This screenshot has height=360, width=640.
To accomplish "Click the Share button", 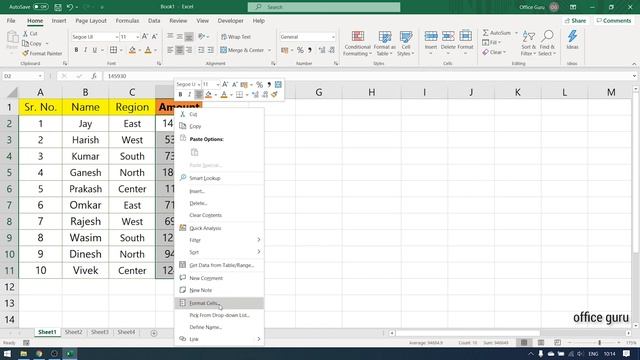I will click(x=576, y=20).
